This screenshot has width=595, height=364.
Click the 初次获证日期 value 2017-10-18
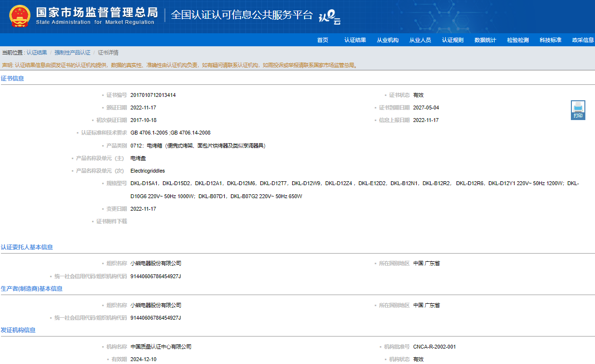coord(143,120)
